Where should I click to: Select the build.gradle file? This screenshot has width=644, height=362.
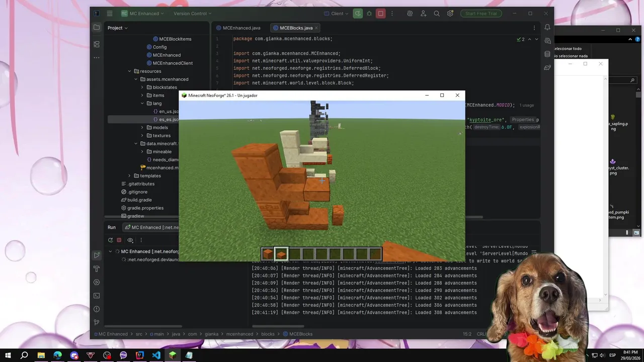tap(136, 200)
